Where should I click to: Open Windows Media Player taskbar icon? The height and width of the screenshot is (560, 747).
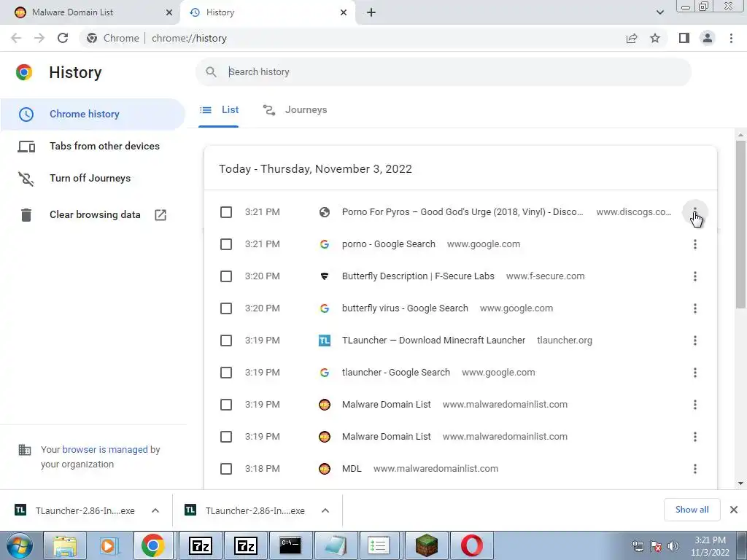point(109,545)
